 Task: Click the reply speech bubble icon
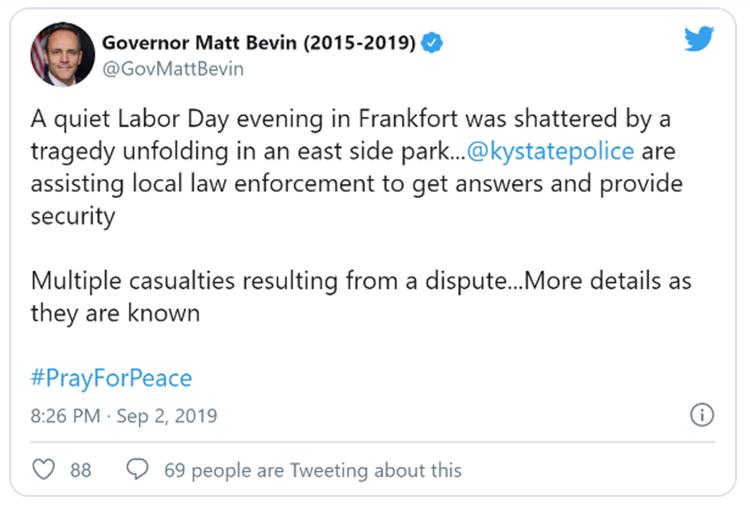(137, 469)
